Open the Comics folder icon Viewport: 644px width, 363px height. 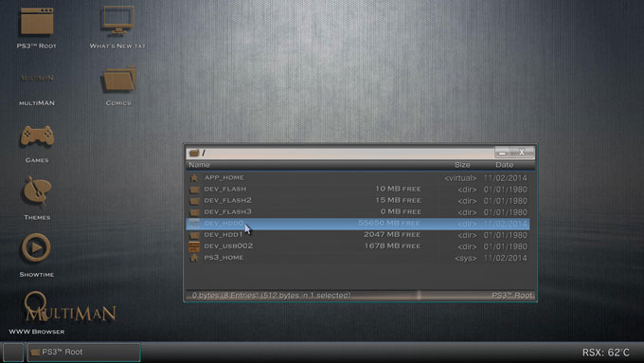[x=119, y=79]
